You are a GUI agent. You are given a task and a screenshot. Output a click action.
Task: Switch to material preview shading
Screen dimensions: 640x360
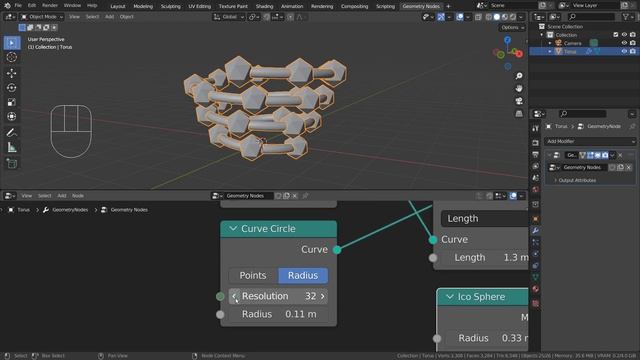click(505, 17)
